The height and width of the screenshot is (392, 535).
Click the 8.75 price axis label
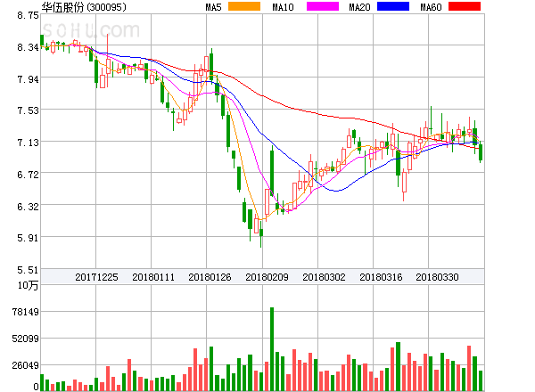(28, 15)
